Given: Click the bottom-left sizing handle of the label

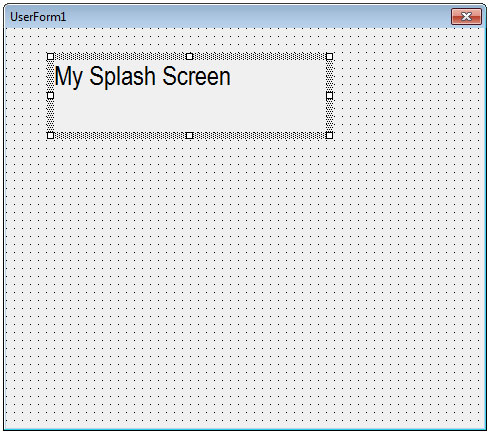Looking at the screenshot, I should click(x=50, y=135).
